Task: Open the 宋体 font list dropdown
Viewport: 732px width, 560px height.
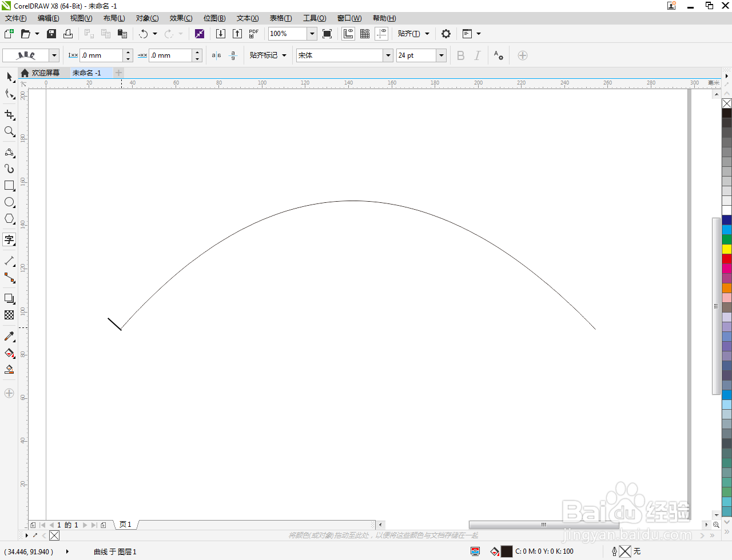Action: (388, 55)
